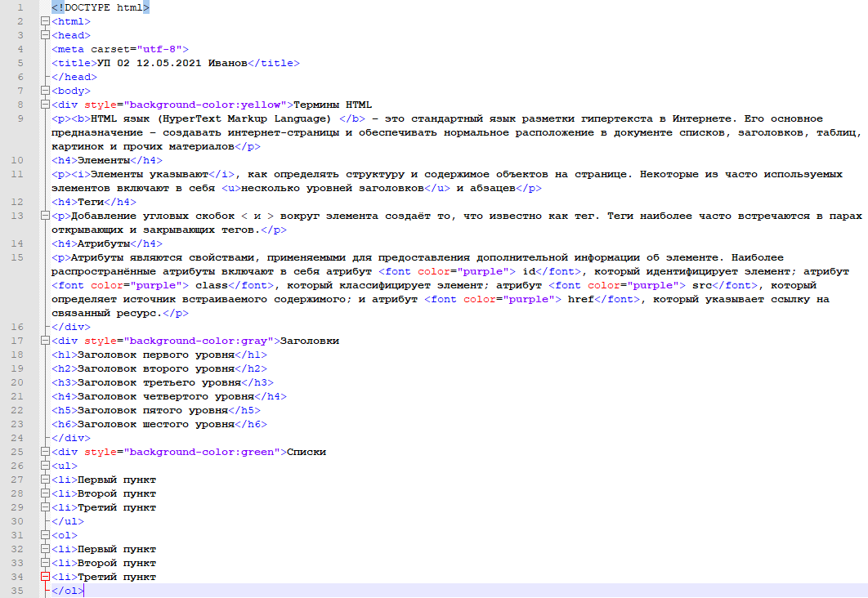Collapse the fold at line 32 Первый пункт
This screenshot has height=598, width=868.
(46, 549)
